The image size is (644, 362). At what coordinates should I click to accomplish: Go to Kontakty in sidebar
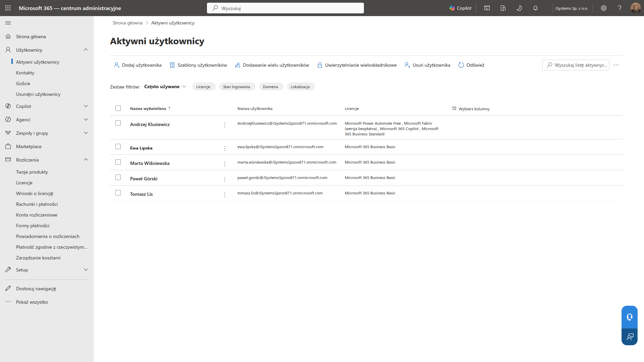[25, 73]
